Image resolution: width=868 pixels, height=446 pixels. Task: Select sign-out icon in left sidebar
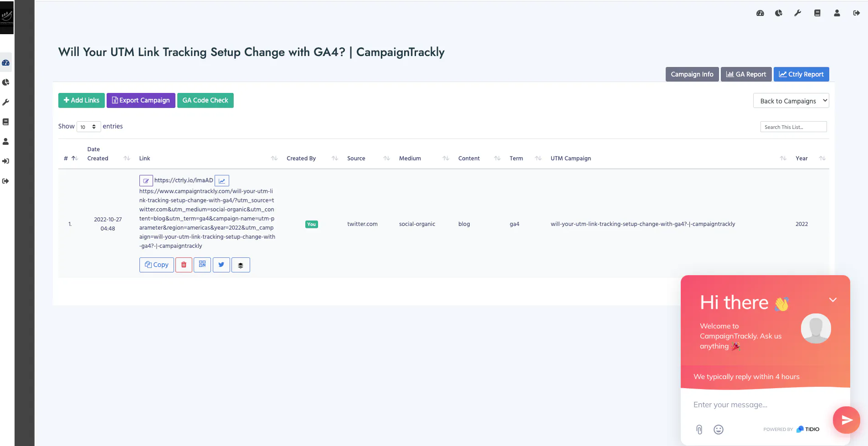(6, 181)
